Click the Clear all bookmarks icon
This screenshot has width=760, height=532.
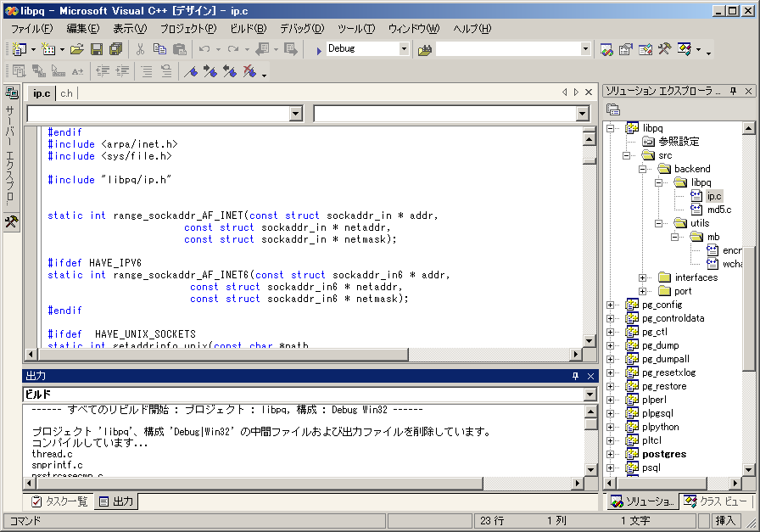tap(249, 71)
